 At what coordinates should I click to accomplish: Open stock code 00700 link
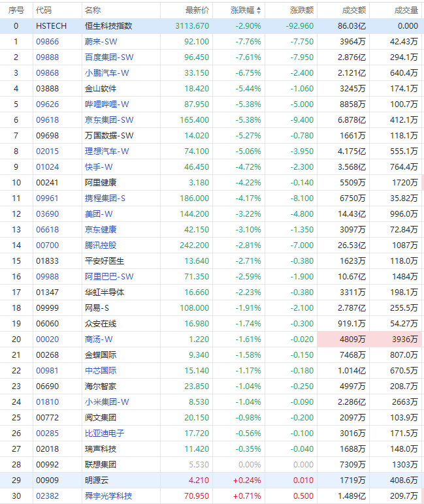47,245
